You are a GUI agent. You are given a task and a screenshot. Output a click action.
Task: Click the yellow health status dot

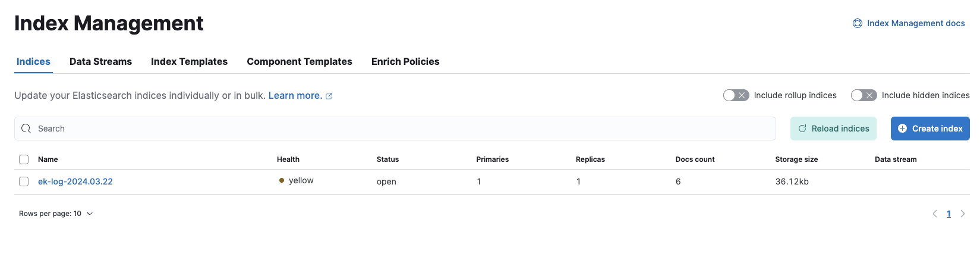click(282, 180)
